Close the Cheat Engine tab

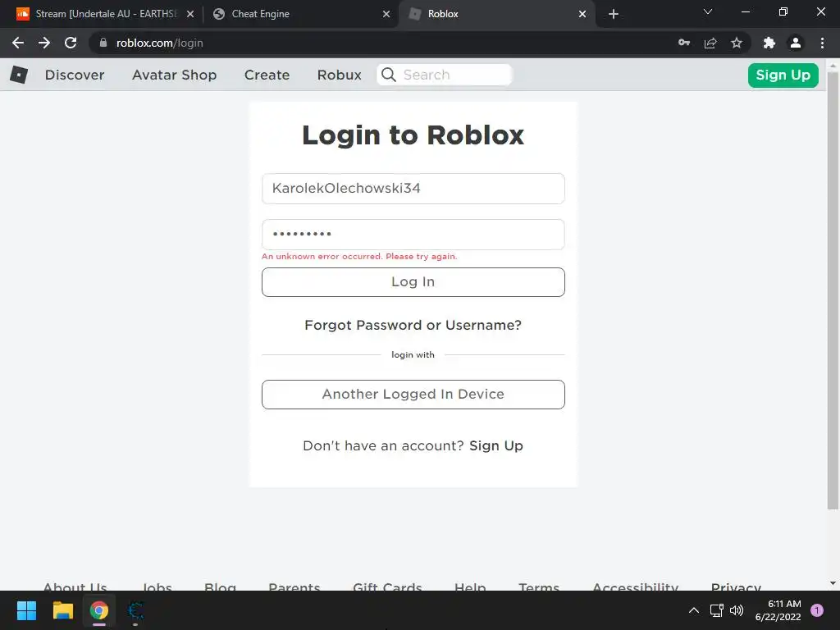pyautogui.click(x=386, y=14)
